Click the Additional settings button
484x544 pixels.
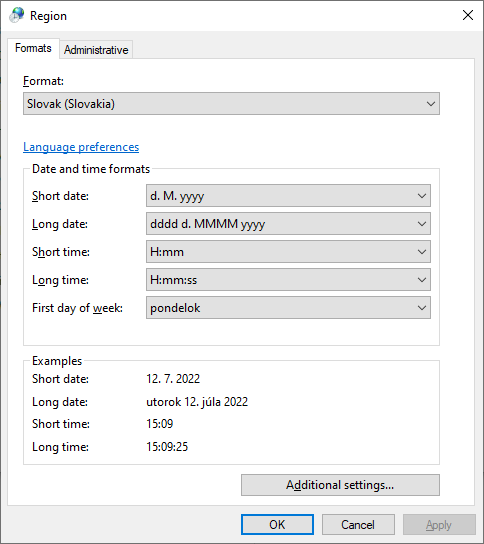click(x=340, y=485)
